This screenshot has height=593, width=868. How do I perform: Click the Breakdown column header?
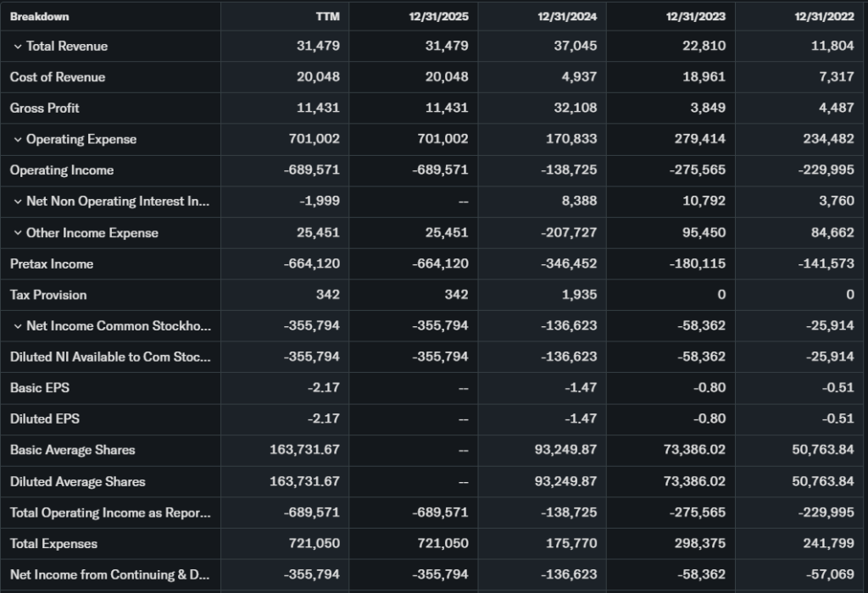[x=40, y=16]
